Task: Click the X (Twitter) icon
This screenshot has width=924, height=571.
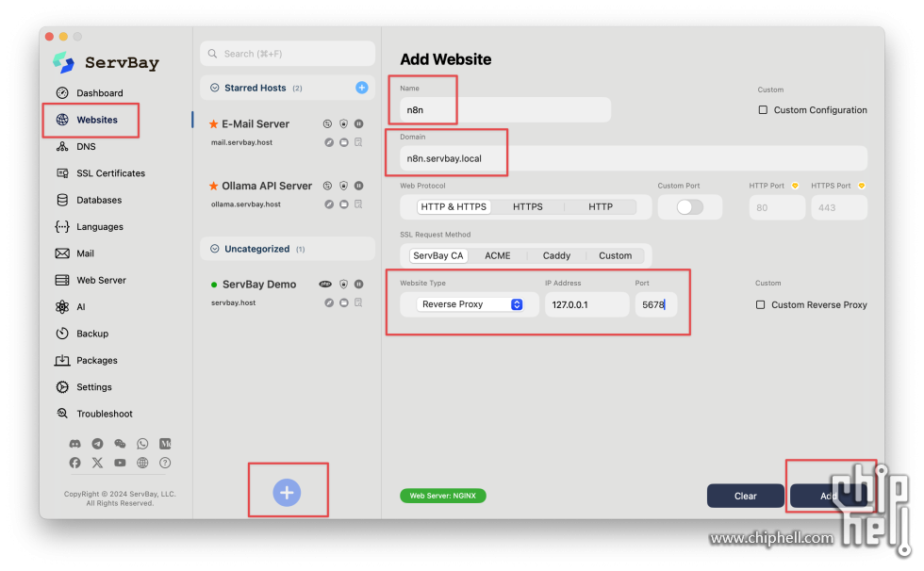Action: coord(97,463)
